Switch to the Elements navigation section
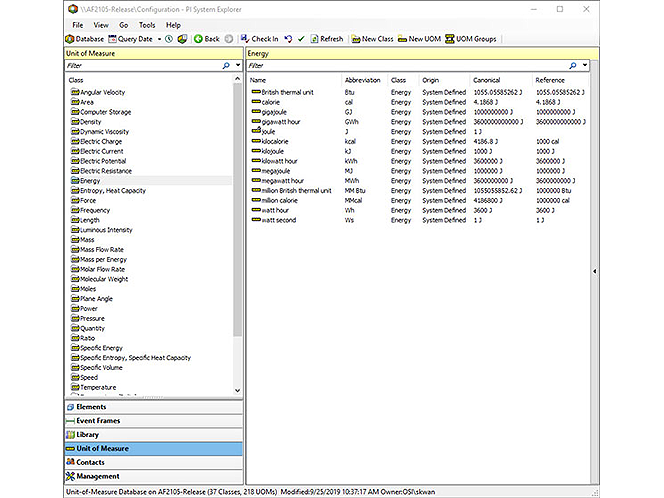Screen dimensions: 664x498 click(154, 407)
